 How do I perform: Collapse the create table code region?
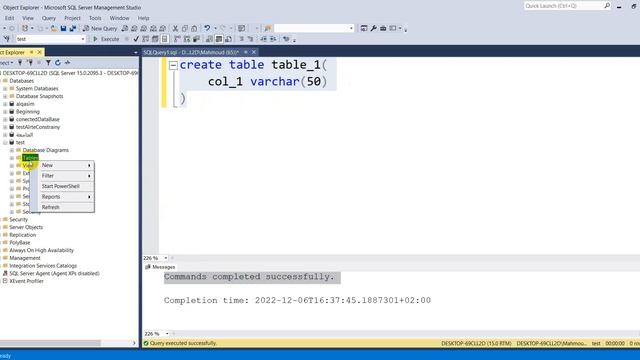pyautogui.click(x=173, y=65)
